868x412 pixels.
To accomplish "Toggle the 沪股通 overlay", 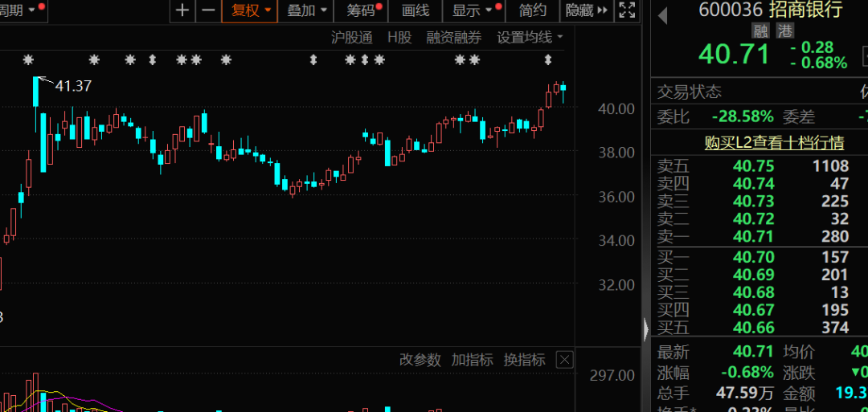I will 352,37.
